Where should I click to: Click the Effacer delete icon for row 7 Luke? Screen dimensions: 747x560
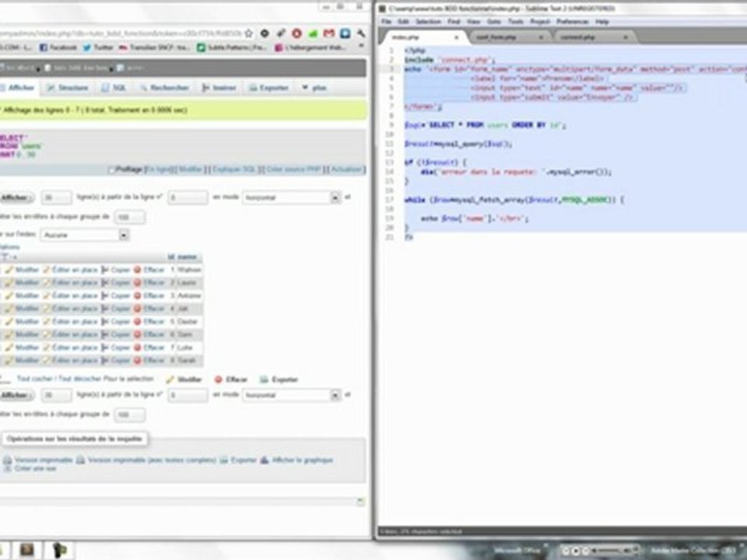click(137, 348)
